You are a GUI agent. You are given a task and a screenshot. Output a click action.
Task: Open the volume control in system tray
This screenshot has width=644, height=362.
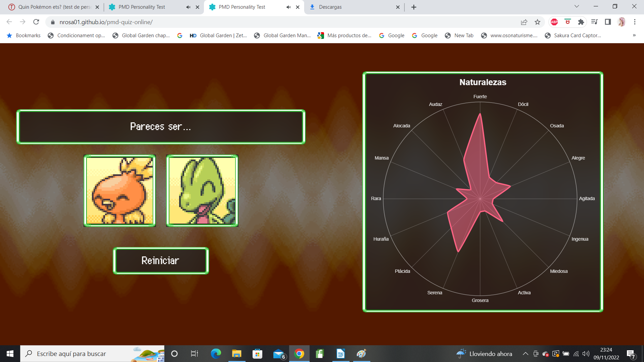[586, 354]
